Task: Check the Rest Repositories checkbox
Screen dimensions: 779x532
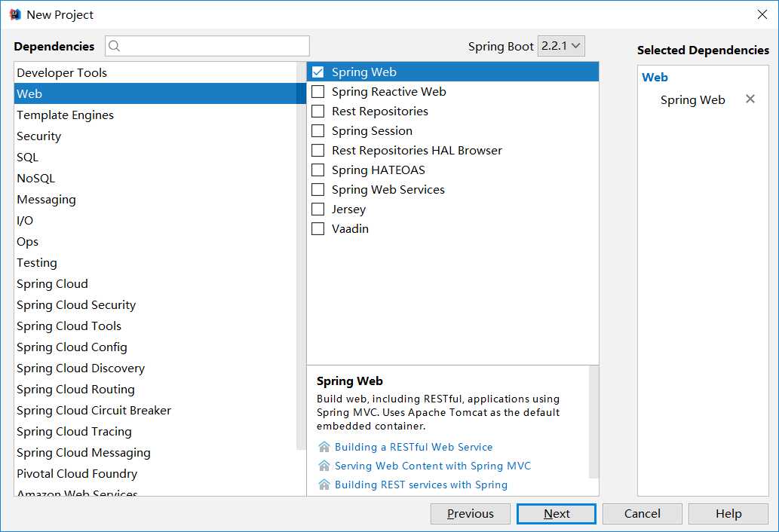Action: click(318, 112)
